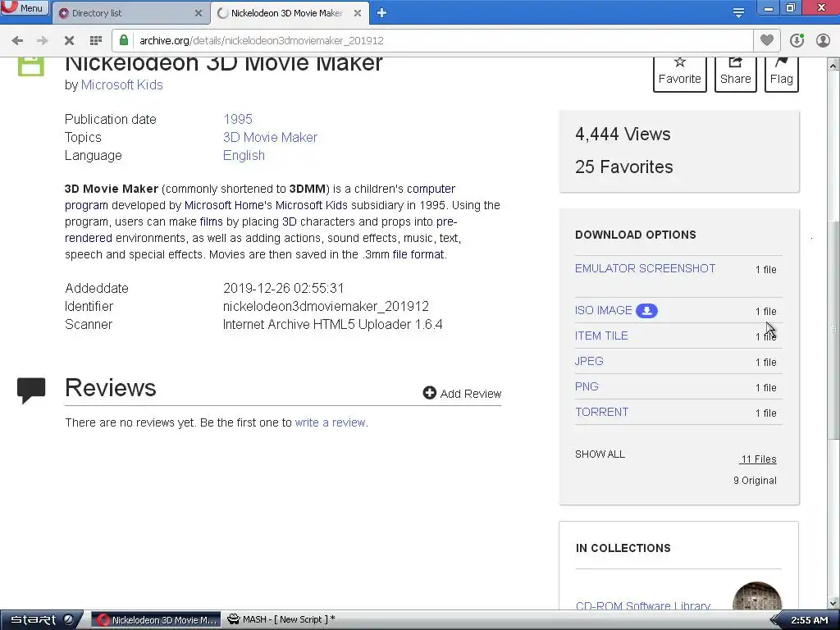This screenshot has width=840, height=630.
Task: Open the Speed Dial grid icon
Action: [96, 41]
